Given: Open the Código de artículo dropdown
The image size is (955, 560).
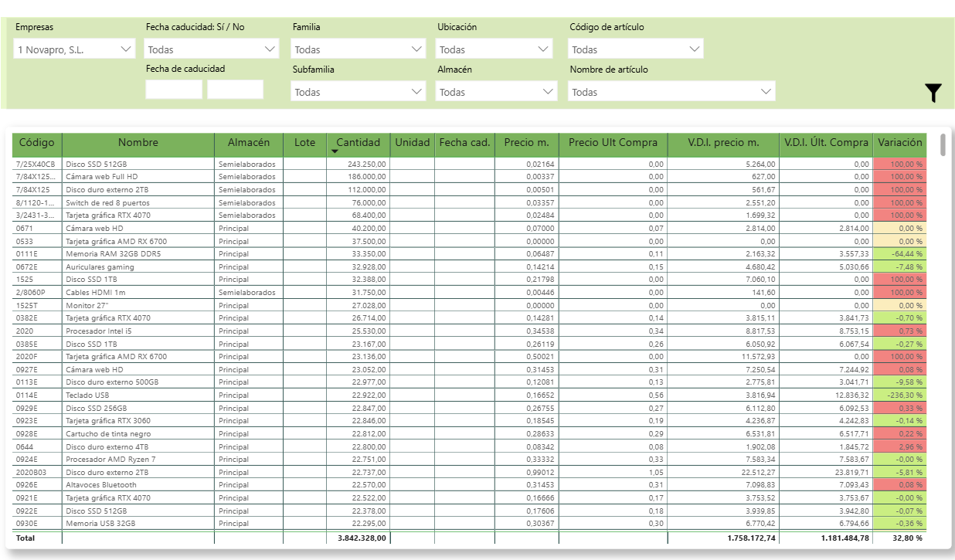Looking at the screenshot, I should point(636,49).
